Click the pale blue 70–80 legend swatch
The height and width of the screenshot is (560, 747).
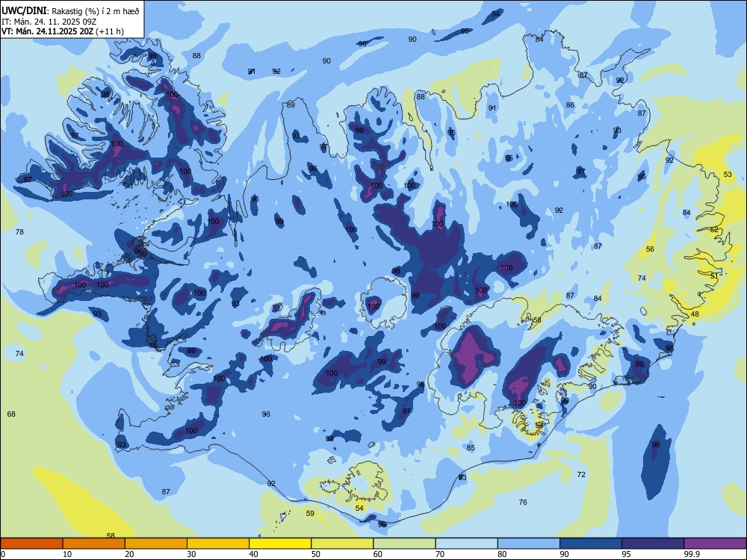point(466,544)
